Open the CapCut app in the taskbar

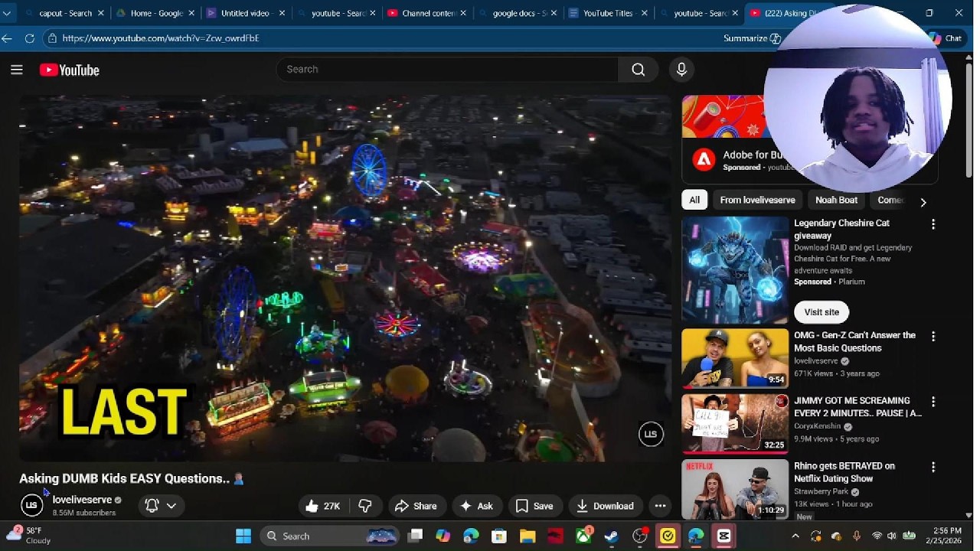pos(724,536)
